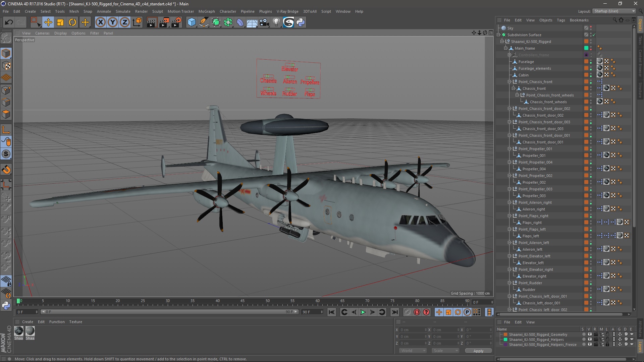Click the Array modeling object icon

228,22
